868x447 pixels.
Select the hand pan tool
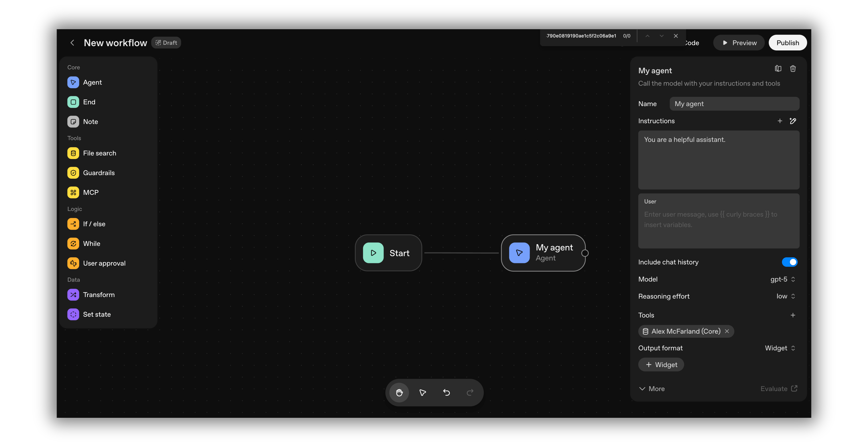click(399, 392)
